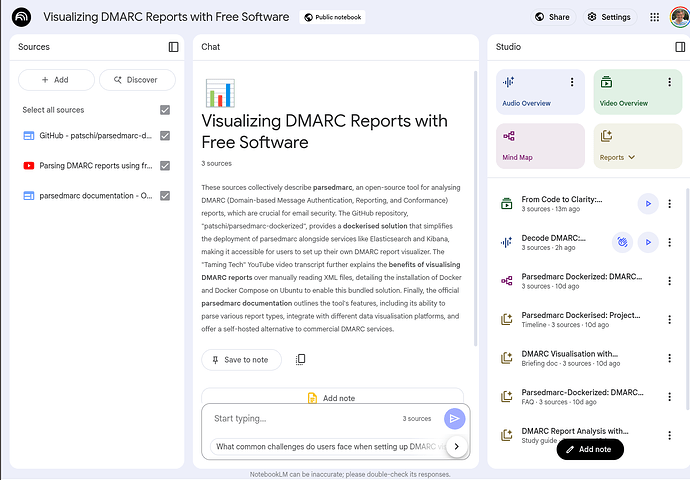
Task: Open notebook Settings
Action: (610, 17)
